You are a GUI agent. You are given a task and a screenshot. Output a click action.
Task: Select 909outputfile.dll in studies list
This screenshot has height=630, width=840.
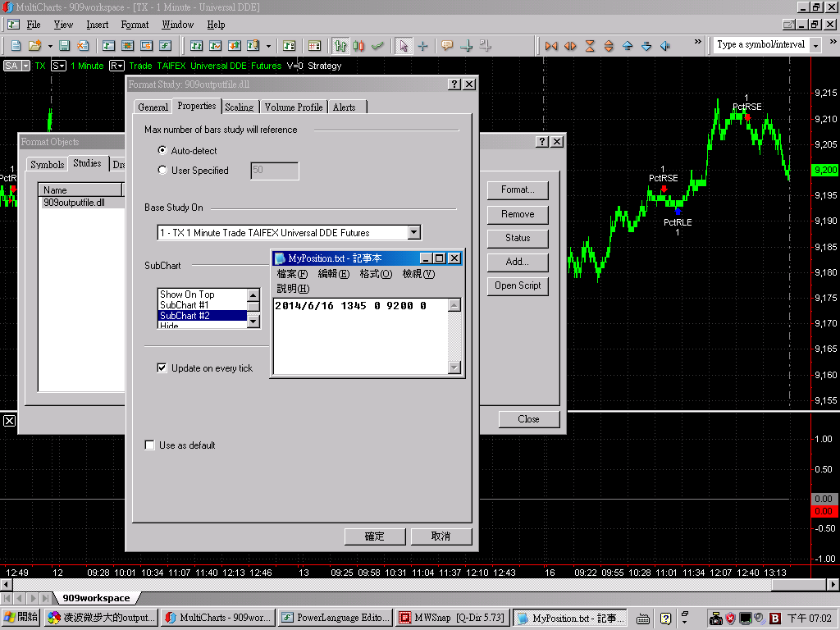coord(82,203)
